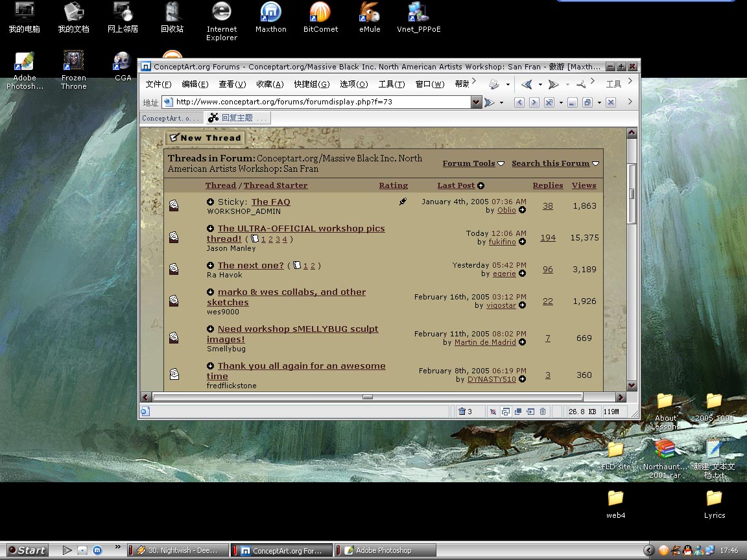Screen dimensions: 747x560
Task: Select the Frozen Throne desktop icon
Action: (74, 70)
